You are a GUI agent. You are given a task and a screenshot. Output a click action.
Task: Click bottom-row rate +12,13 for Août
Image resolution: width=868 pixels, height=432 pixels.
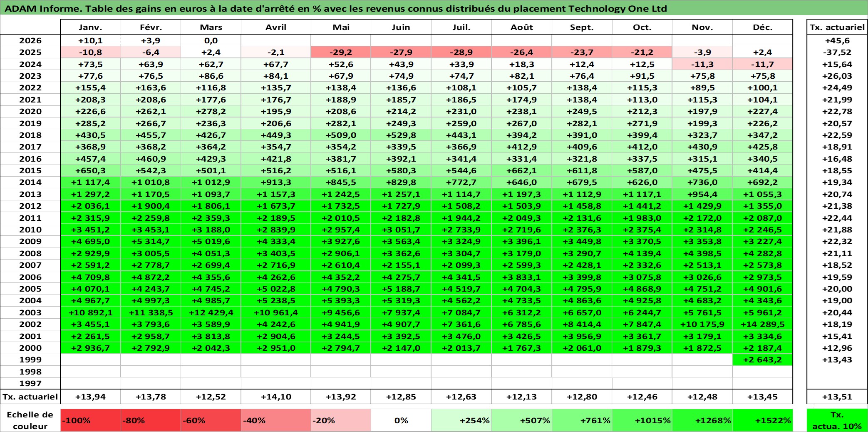pos(521,397)
